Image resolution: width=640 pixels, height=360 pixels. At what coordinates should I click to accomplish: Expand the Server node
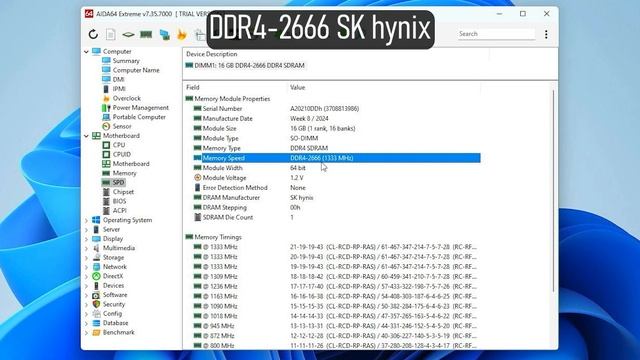coord(86,230)
